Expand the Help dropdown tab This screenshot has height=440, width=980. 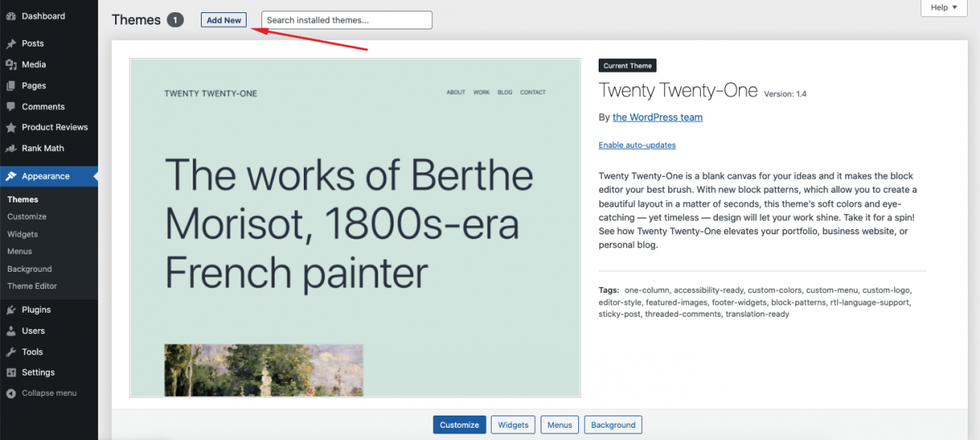(944, 7)
